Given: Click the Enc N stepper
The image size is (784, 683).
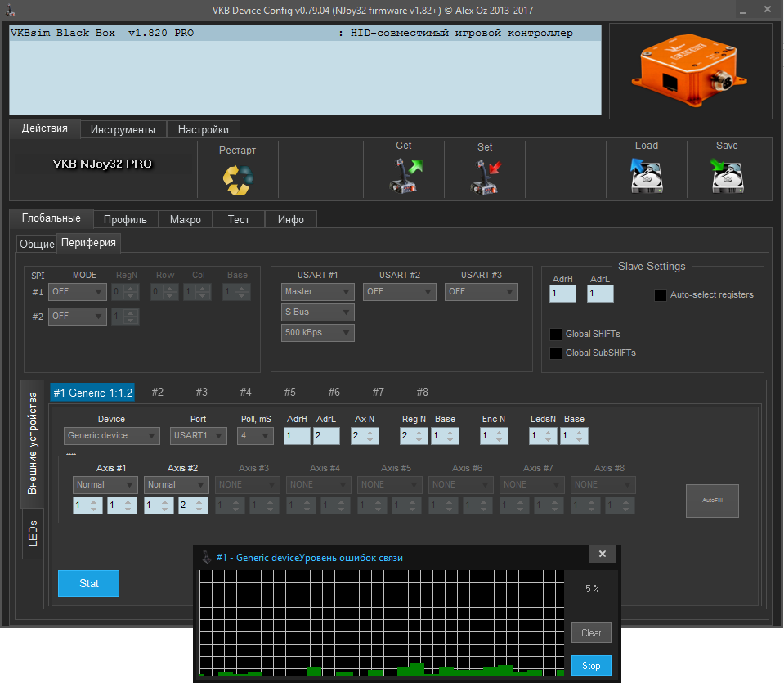Looking at the screenshot, I should [x=494, y=436].
